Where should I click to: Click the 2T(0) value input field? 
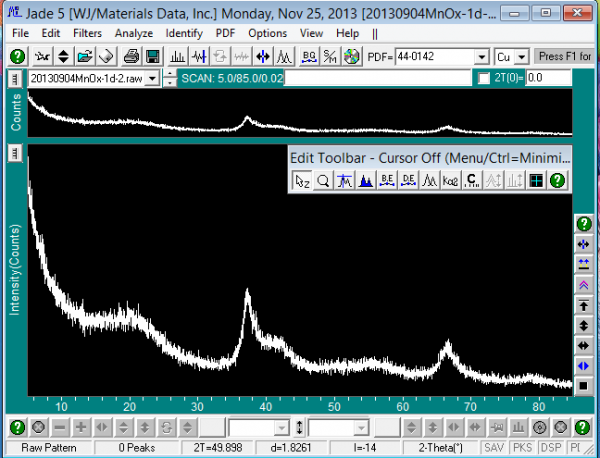(548, 78)
